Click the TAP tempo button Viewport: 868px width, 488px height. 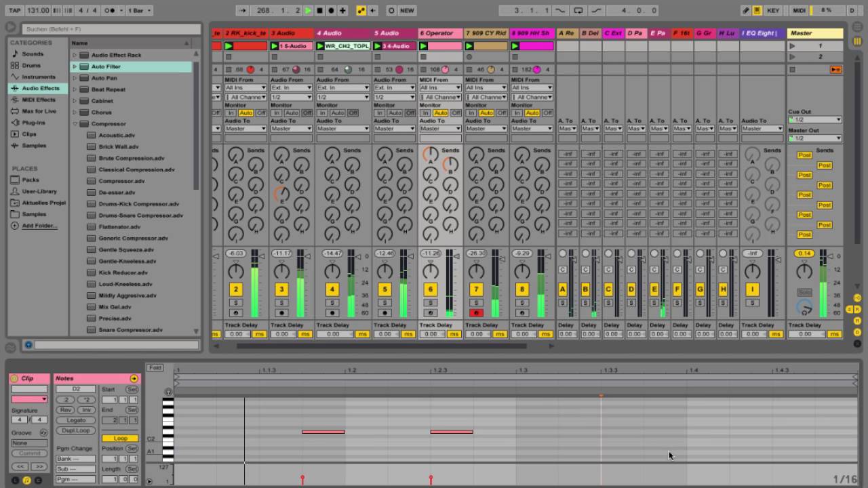point(14,10)
